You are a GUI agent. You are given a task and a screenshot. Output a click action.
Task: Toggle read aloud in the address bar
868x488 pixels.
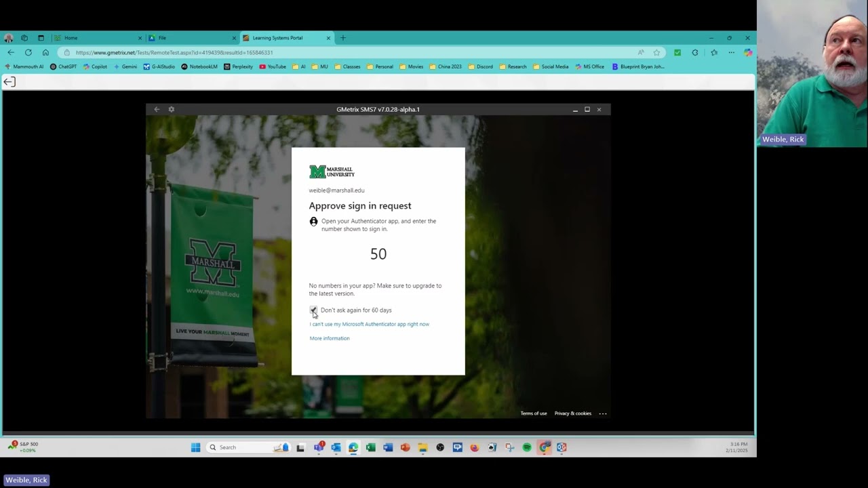click(x=641, y=52)
